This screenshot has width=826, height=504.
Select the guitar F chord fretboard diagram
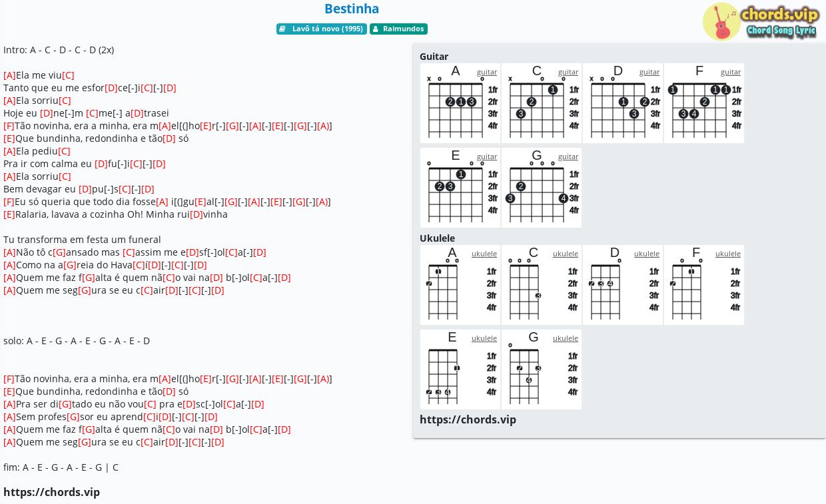tap(704, 103)
